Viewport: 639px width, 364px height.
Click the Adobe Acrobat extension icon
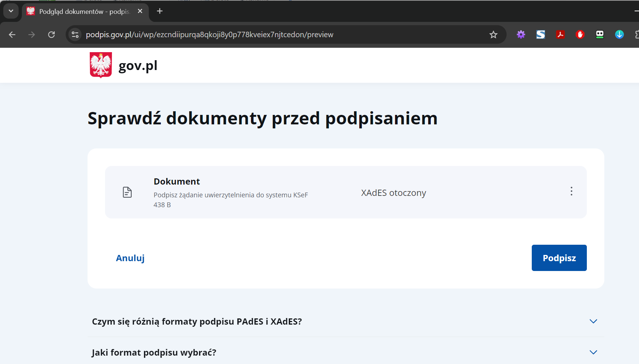pos(560,35)
